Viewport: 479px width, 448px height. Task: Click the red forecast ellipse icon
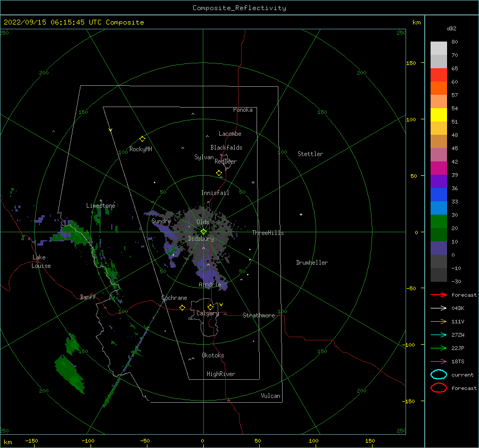coord(439,388)
